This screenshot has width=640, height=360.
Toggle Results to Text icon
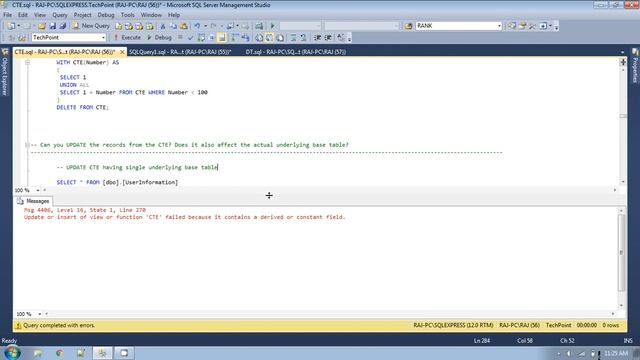point(259,38)
